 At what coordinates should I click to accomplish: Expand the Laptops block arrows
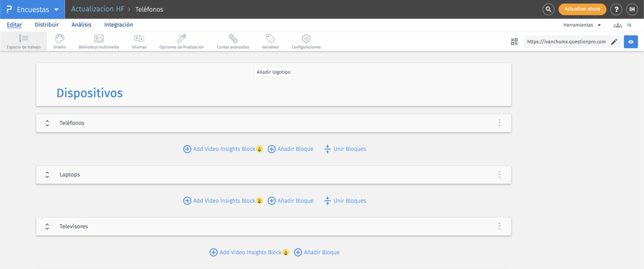[x=47, y=175]
